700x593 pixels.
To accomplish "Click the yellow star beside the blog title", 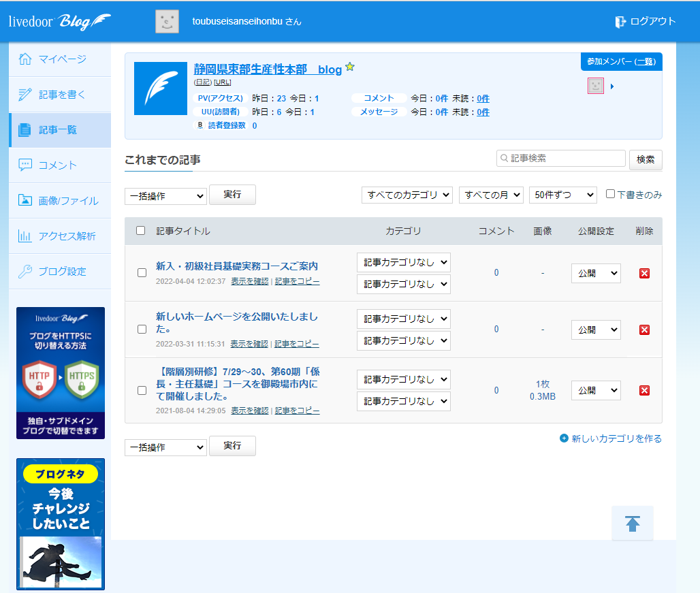I will [x=350, y=67].
